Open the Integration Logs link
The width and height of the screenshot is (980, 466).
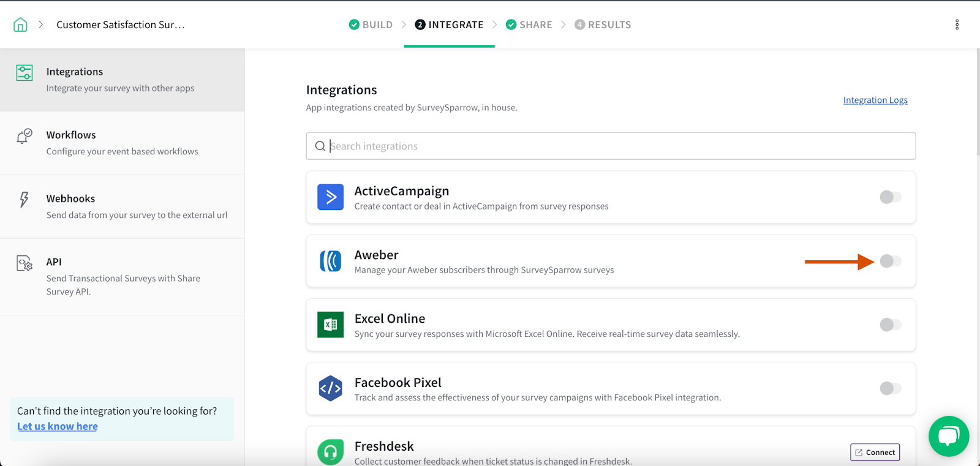tap(875, 100)
